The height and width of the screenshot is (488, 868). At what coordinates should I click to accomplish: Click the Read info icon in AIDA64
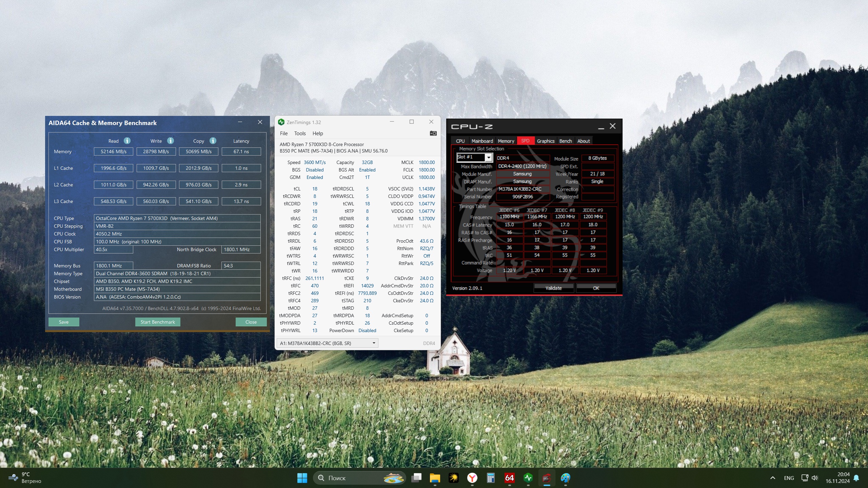click(127, 141)
